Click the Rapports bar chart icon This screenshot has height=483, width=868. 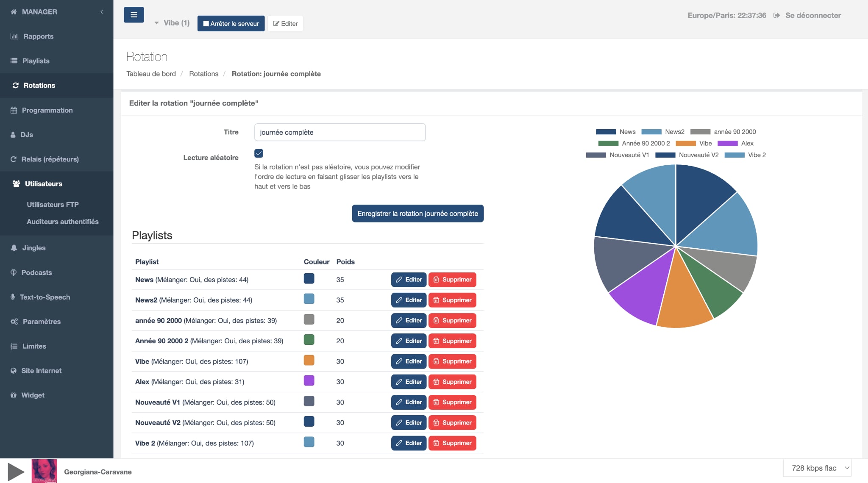point(14,36)
